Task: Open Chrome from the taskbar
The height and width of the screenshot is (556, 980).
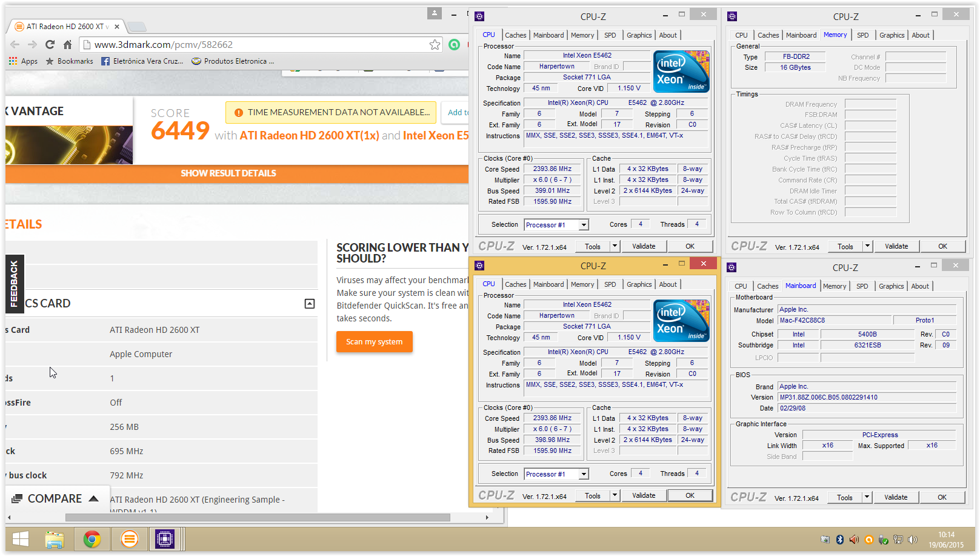Action: pos(92,539)
